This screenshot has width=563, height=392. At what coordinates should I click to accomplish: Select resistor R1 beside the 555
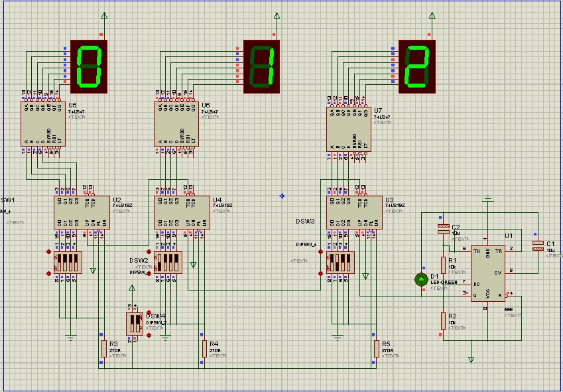point(444,265)
